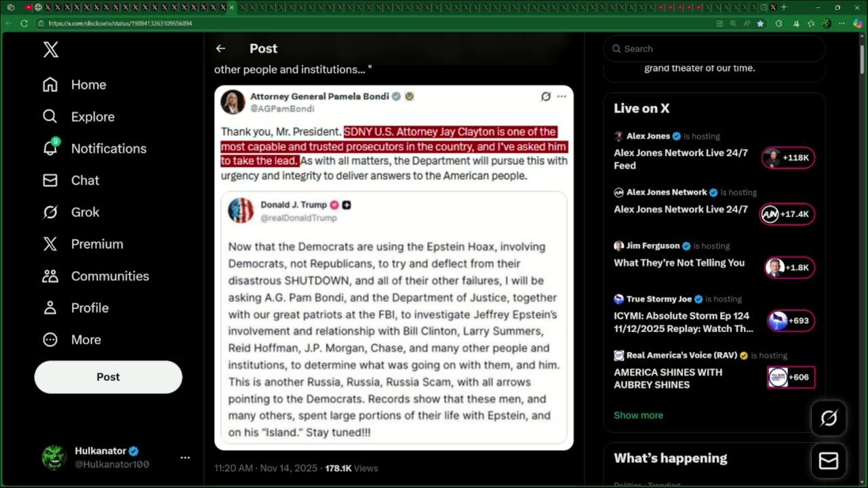Open Pamela Bondi's profile avatar
Screen dimensions: 868x488
point(233,102)
